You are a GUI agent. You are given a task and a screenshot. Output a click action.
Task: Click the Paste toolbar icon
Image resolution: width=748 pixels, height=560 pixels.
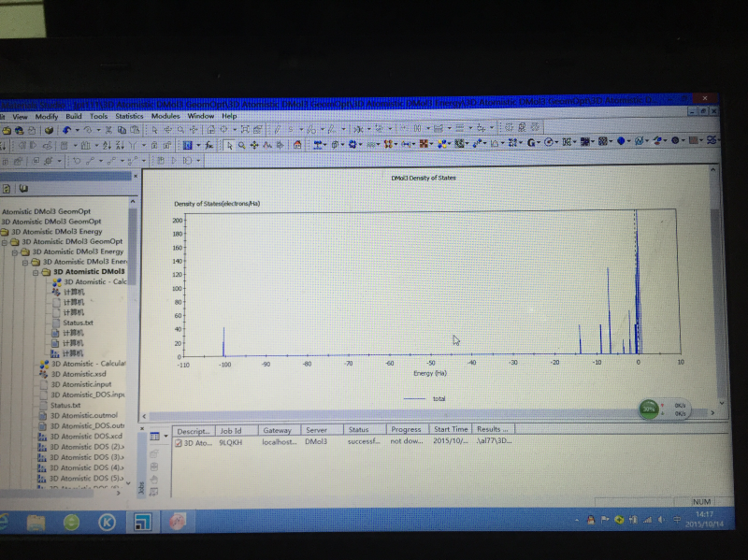(135, 130)
